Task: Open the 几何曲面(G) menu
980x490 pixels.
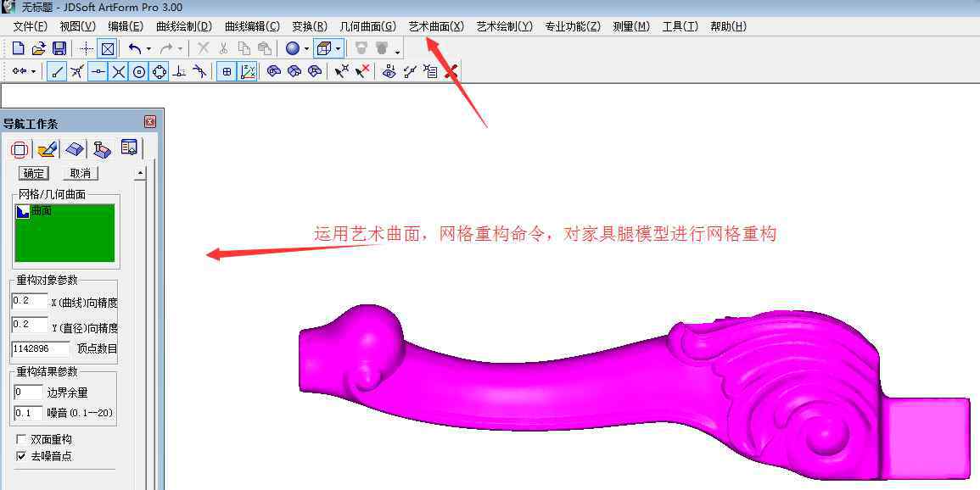Action: 367,26
